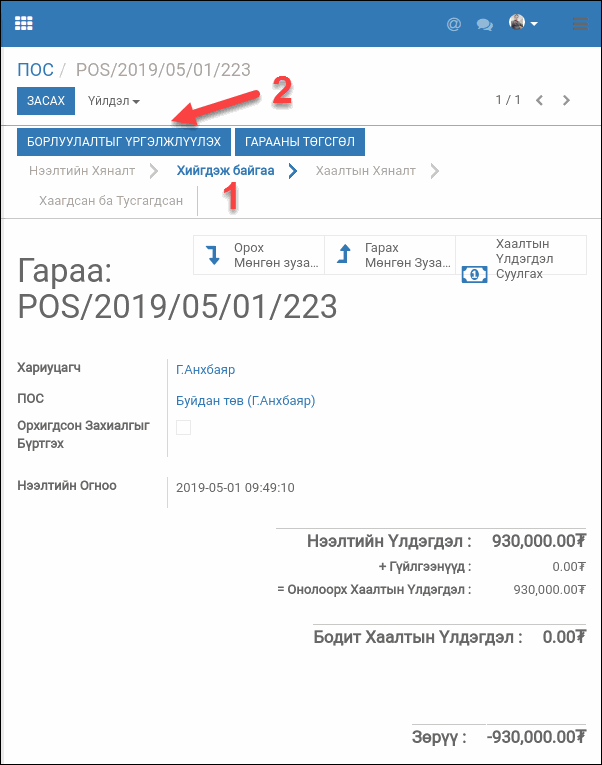The image size is (602, 765).
Task: Click the @ mentions icon
Action: [454, 24]
